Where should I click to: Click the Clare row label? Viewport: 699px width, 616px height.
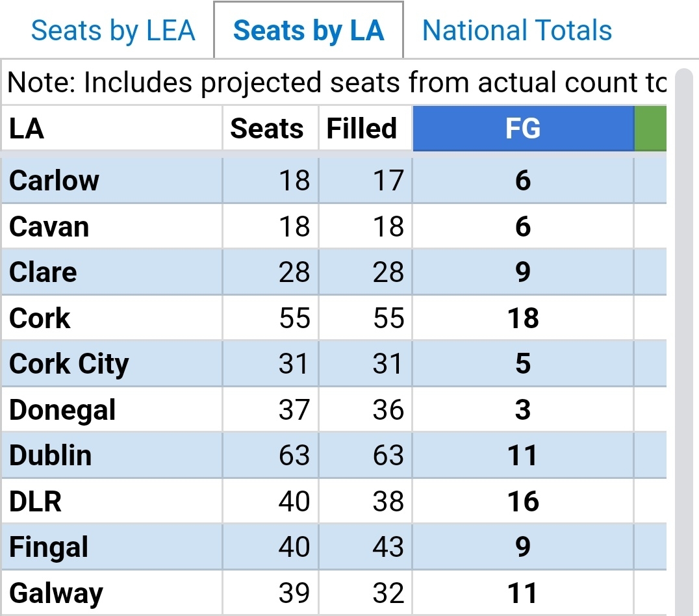[x=43, y=272]
